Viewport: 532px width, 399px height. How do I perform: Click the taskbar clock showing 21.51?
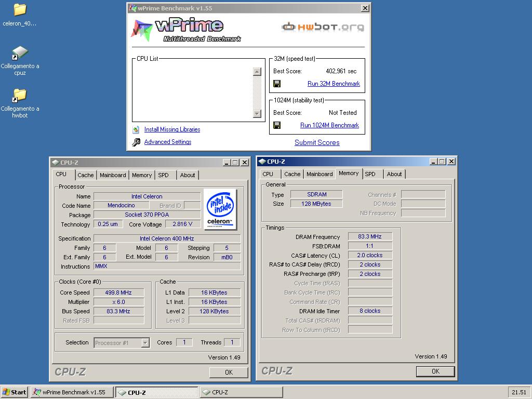pos(519,392)
